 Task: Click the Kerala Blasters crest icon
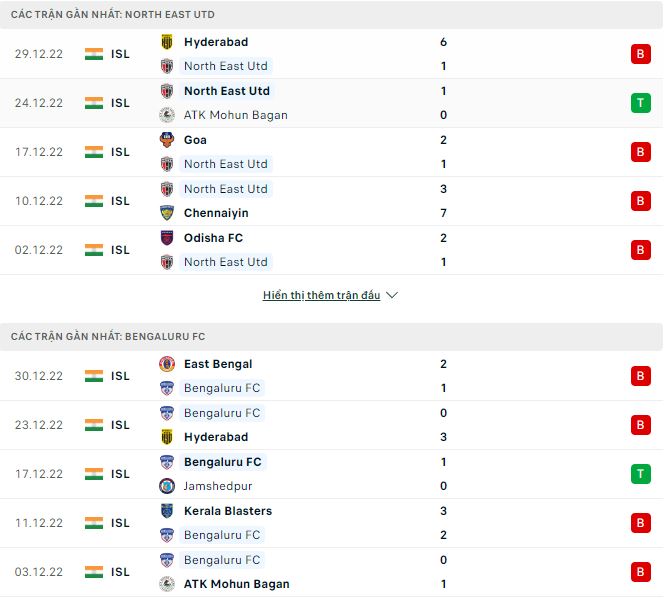pos(167,511)
